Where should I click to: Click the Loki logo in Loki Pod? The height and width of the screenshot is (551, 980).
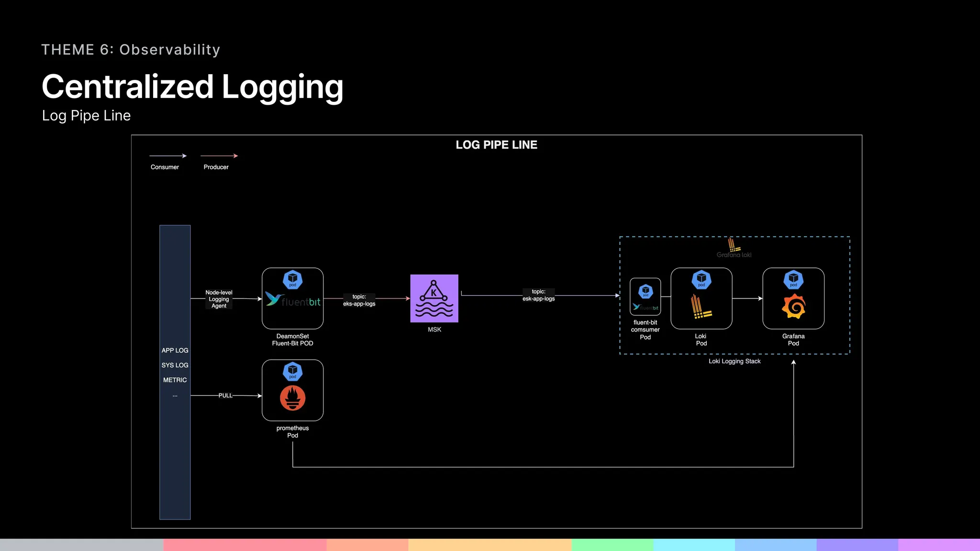point(701,307)
